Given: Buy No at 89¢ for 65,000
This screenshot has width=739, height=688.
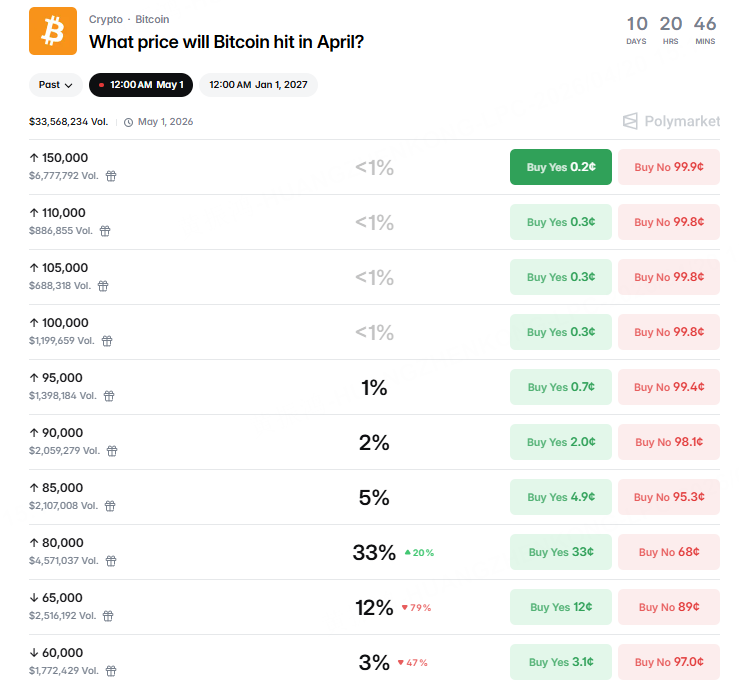Looking at the screenshot, I should pyautogui.click(x=668, y=607).
